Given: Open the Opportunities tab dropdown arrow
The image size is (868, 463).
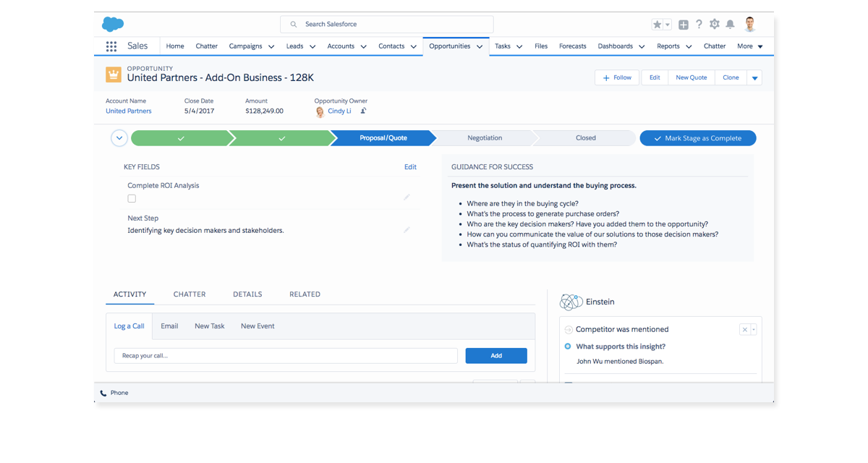Looking at the screenshot, I should click(x=480, y=46).
